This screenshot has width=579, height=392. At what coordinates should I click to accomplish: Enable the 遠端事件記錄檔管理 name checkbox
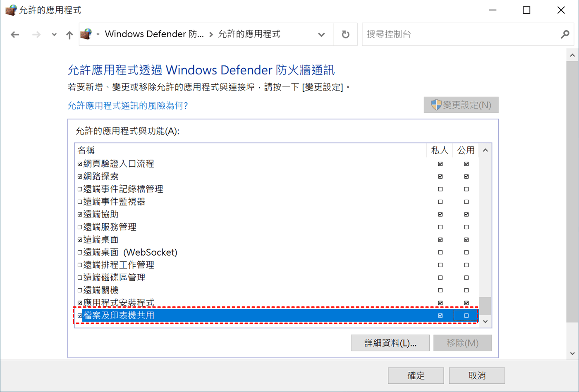[x=80, y=189]
